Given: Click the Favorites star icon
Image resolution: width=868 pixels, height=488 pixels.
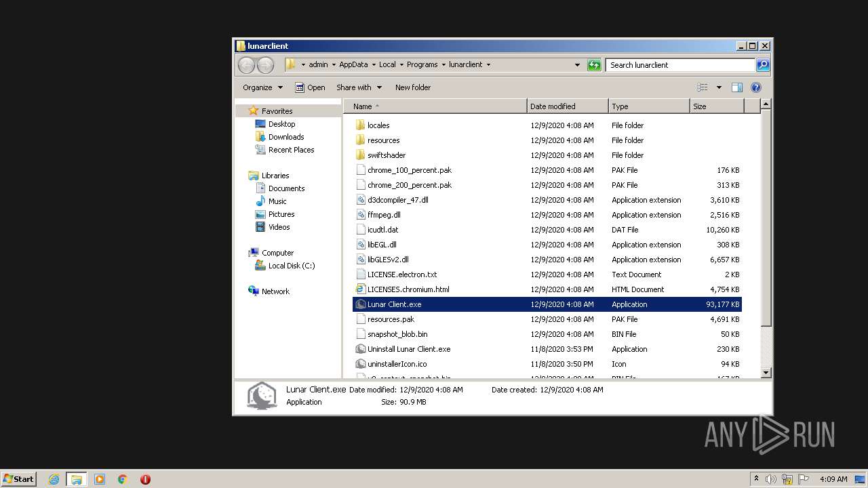Looking at the screenshot, I should click(254, 110).
